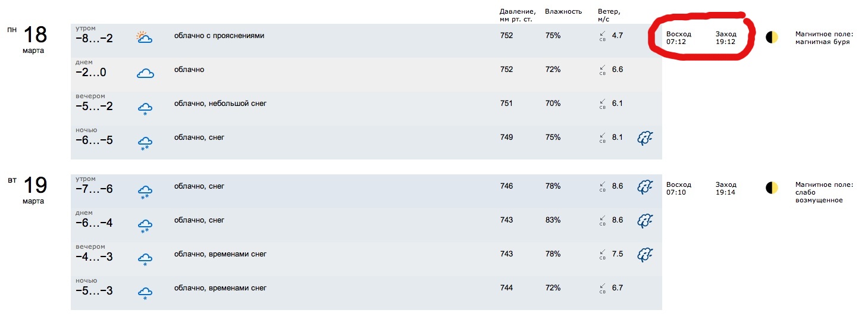Click the Ветер, м/с column header

(x=609, y=15)
